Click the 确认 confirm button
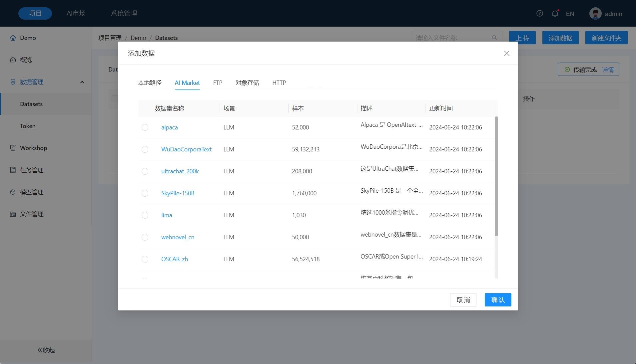 497,300
